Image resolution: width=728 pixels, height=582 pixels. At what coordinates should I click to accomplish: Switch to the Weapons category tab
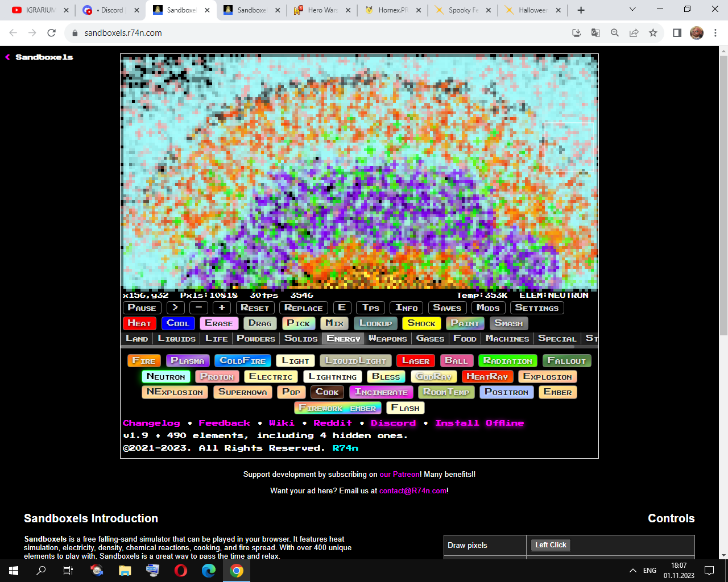[388, 339]
